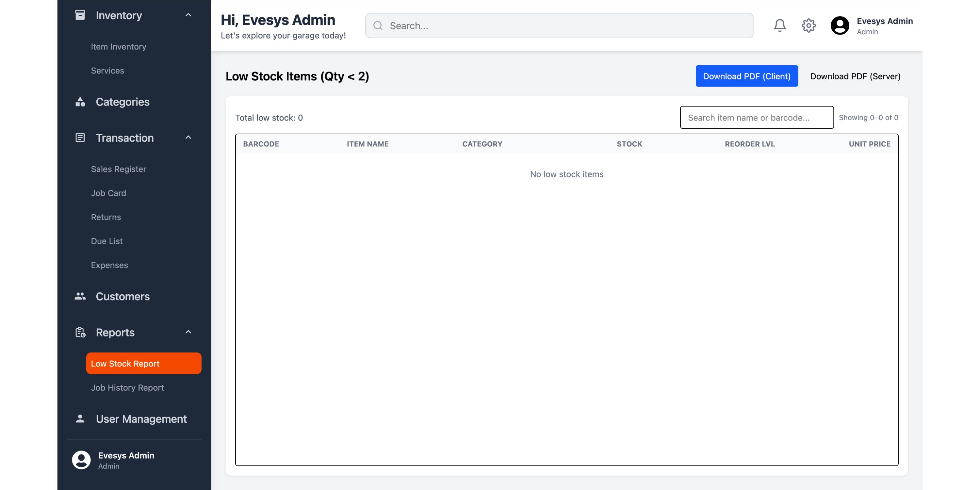Click the Categories shapes icon
The width and height of the screenshot is (980, 490).
coord(80,102)
